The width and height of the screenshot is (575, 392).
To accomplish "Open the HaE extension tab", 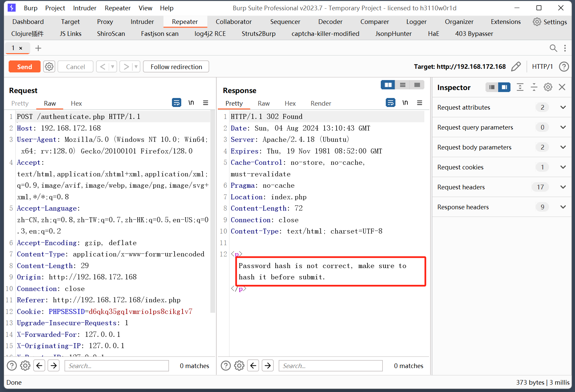I will click(x=433, y=34).
